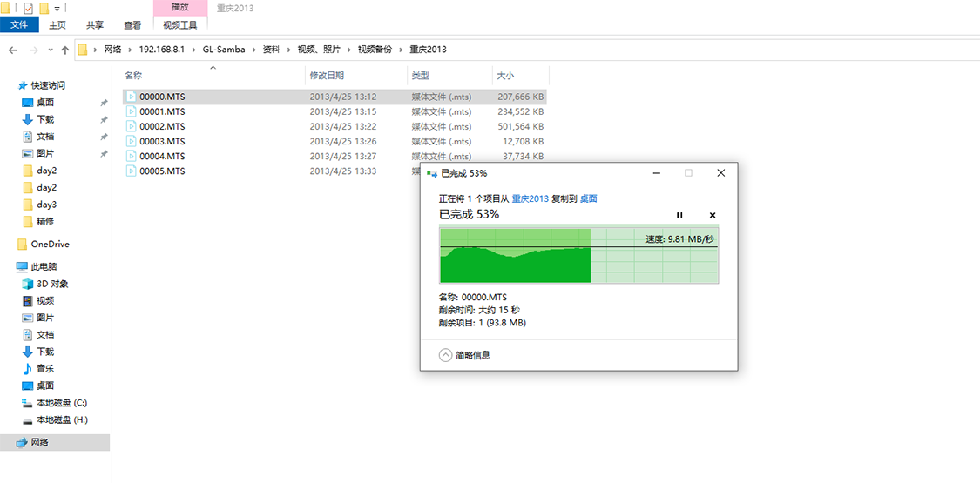
Task: Close the copy progress dialog window
Action: point(720,173)
